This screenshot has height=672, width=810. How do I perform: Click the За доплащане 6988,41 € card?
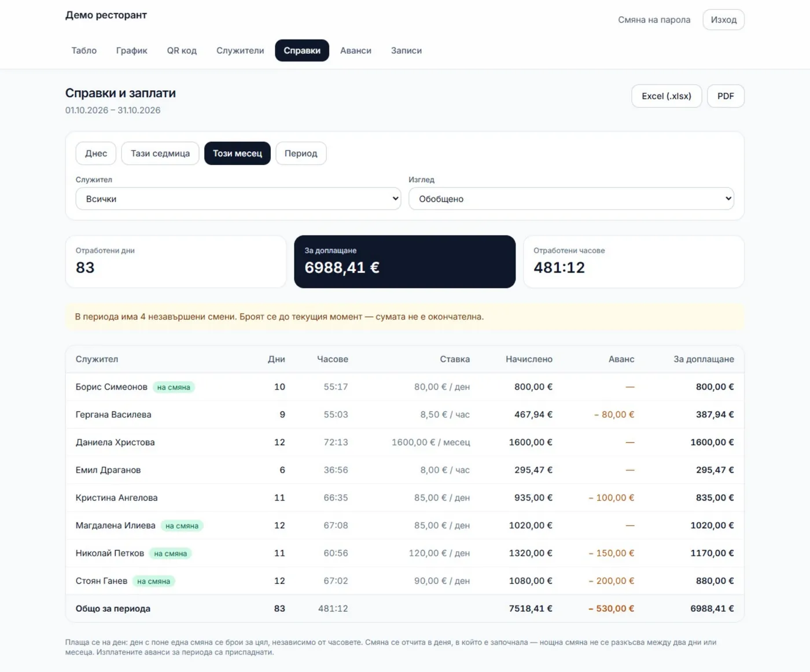pos(404,262)
